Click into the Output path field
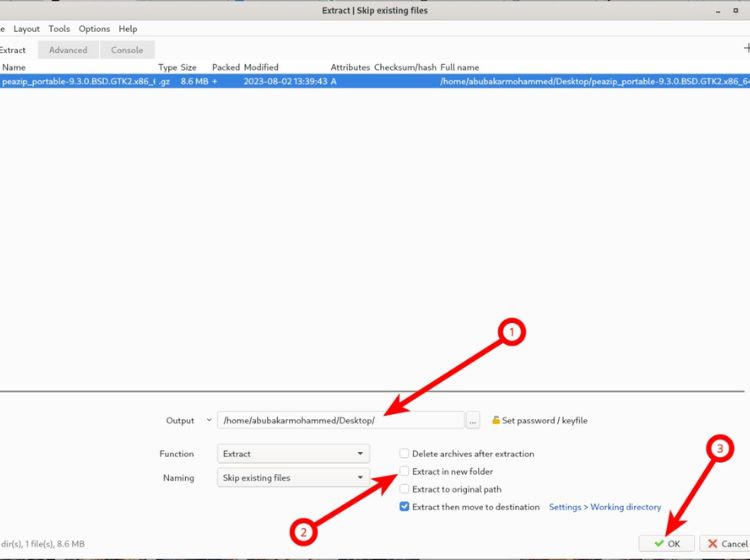The height and width of the screenshot is (560, 750). pos(340,421)
